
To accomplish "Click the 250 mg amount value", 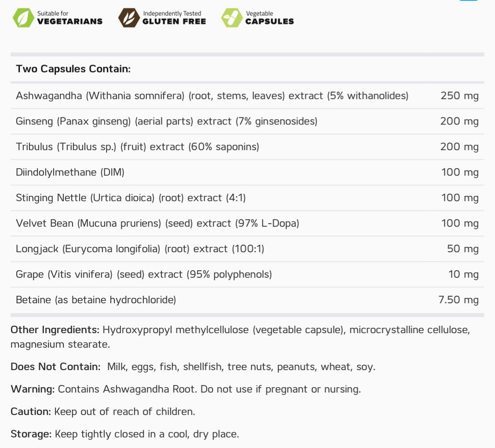I will coord(460,96).
